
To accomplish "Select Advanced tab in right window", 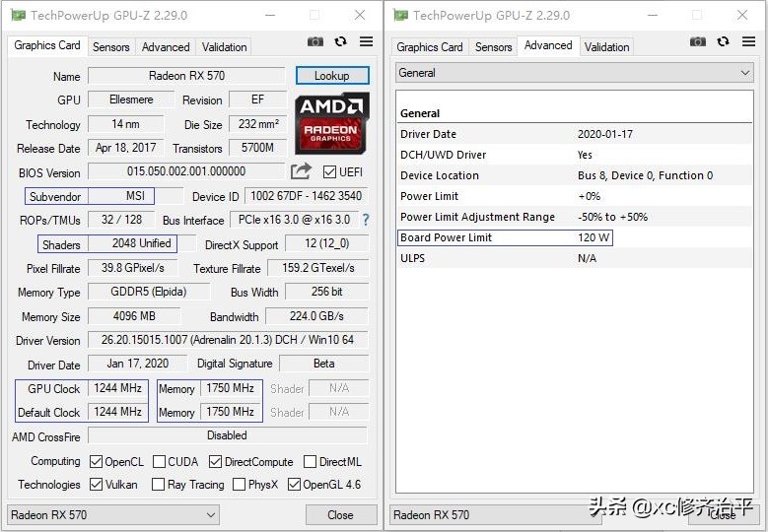I will (548, 45).
